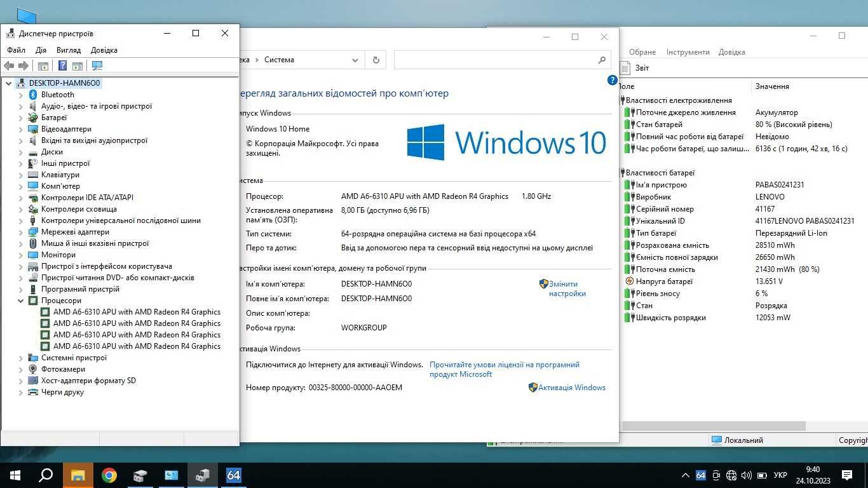Open the address bar dropdown in System window
The width and height of the screenshot is (868, 488).
click(x=355, y=60)
